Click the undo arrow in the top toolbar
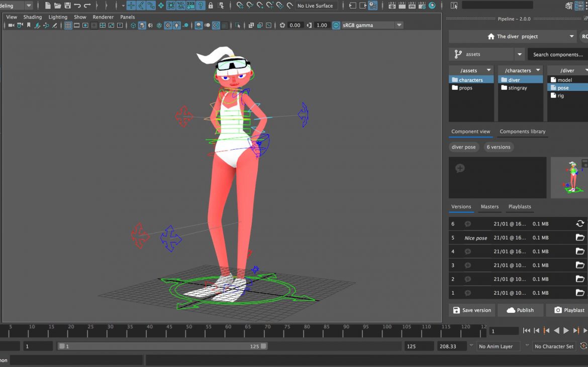This screenshot has height=367, width=588. tap(78, 6)
